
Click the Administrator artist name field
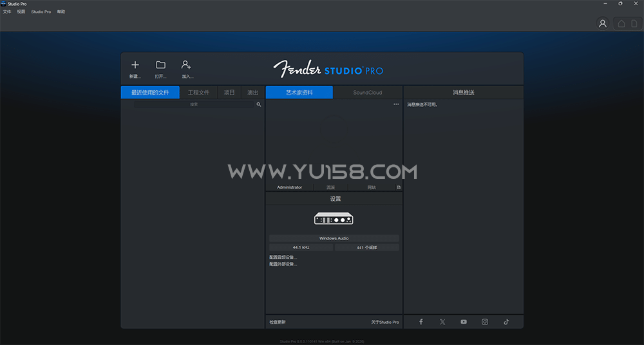[290, 187]
